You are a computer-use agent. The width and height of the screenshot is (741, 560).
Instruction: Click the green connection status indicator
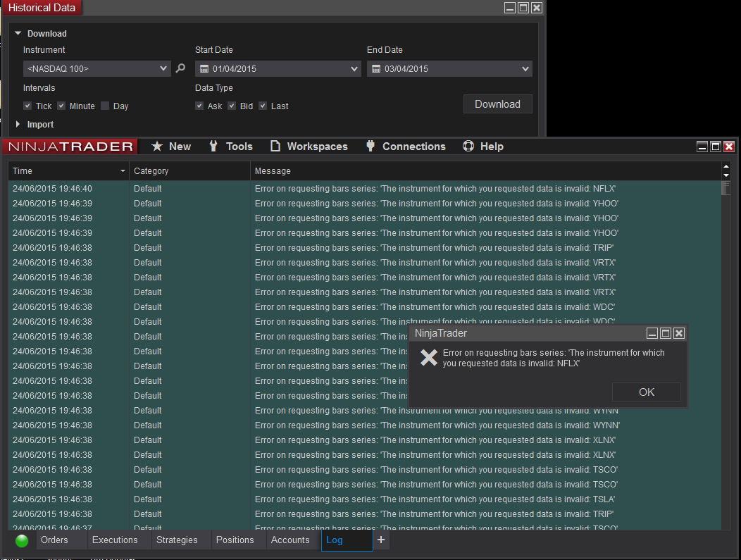tap(22, 540)
